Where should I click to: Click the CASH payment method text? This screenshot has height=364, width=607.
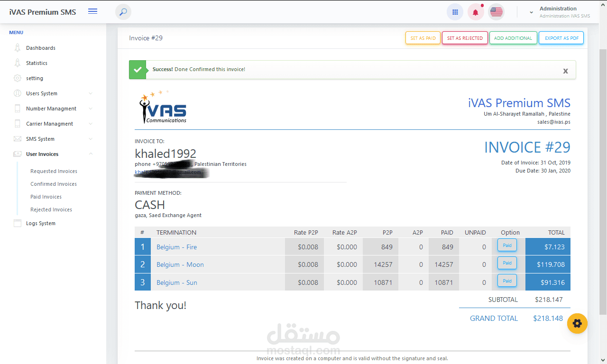pyautogui.click(x=150, y=205)
